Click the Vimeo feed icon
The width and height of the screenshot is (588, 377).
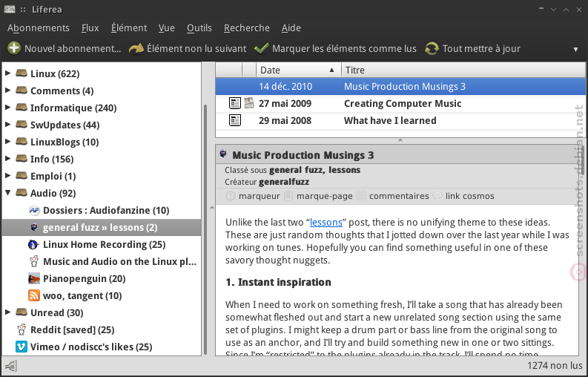[x=22, y=347]
